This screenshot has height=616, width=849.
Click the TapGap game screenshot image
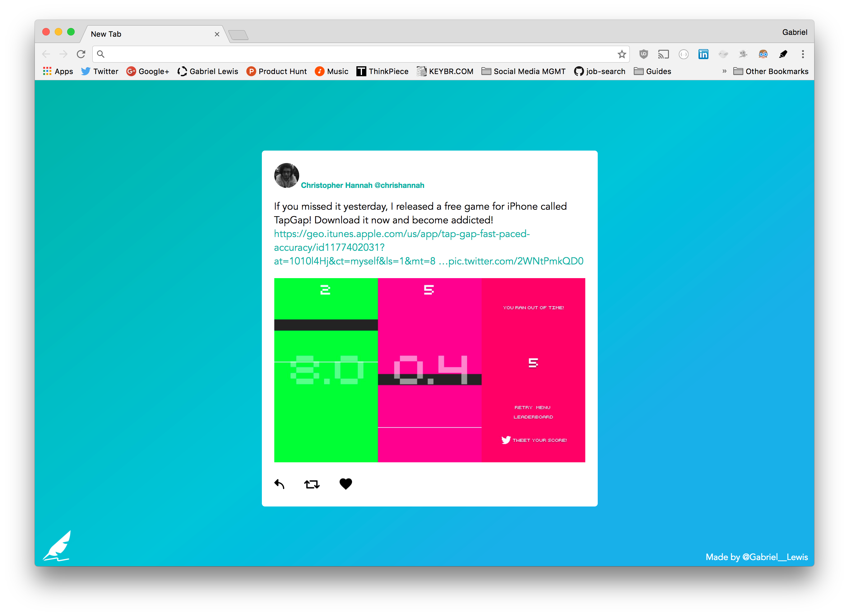[429, 370]
